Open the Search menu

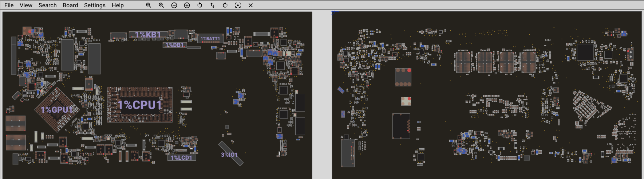click(48, 5)
